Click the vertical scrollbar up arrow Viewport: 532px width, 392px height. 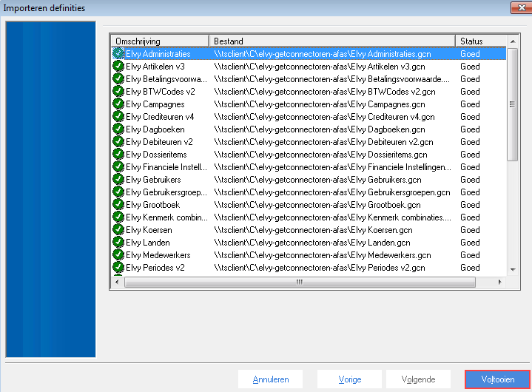click(x=513, y=41)
